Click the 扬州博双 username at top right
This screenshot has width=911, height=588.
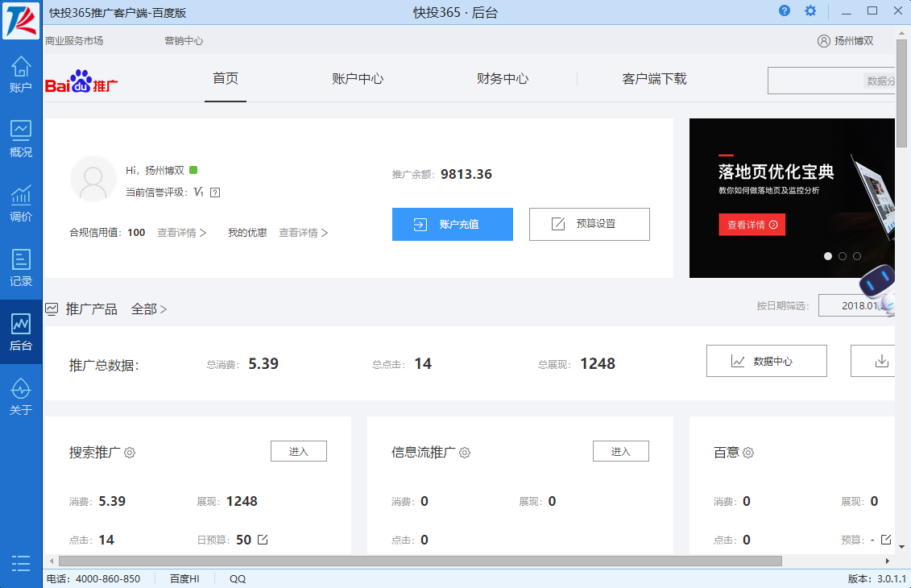pos(854,40)
